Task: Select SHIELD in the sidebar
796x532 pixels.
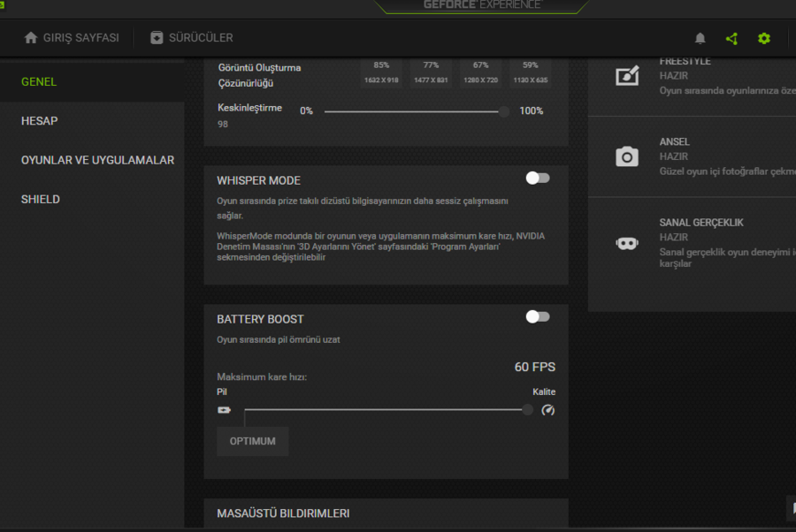Action: point(40,199)
